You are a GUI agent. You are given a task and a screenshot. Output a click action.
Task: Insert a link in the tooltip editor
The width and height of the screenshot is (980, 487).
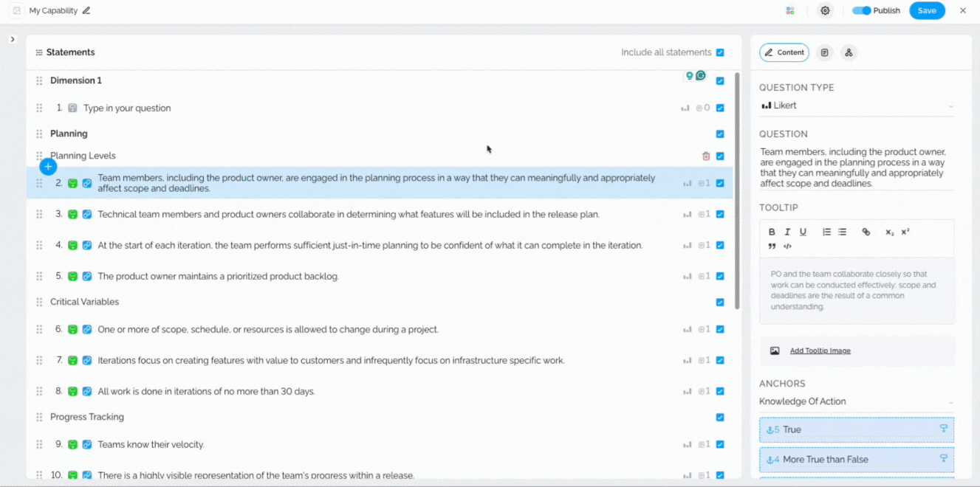click(x=866, y=232)
